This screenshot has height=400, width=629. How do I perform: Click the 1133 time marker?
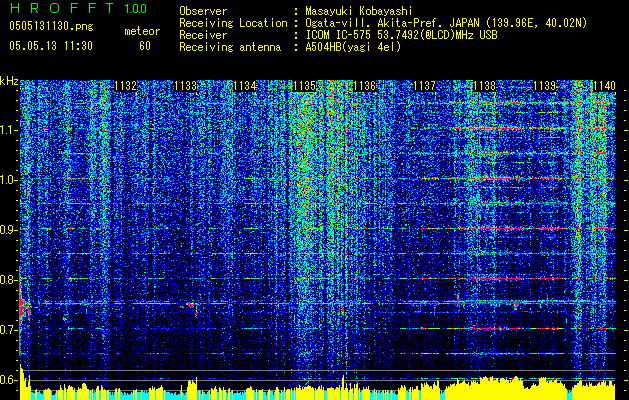186,86
